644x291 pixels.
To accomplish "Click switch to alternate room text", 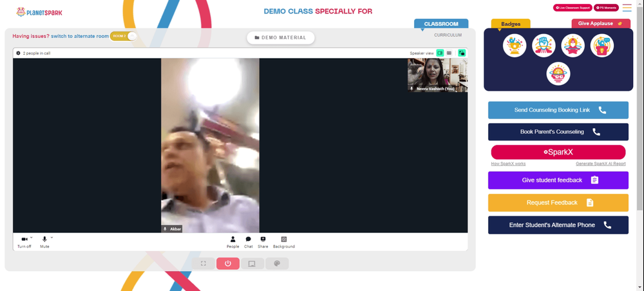I will pos(80,36).
